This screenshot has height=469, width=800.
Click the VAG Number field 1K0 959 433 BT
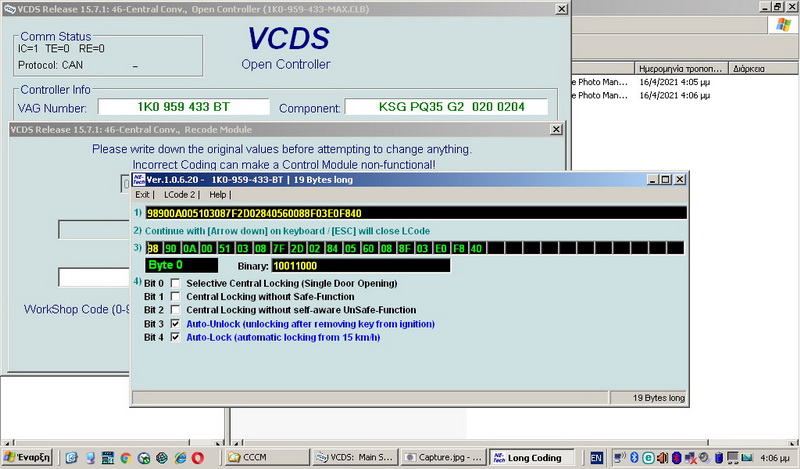point(184,107)
